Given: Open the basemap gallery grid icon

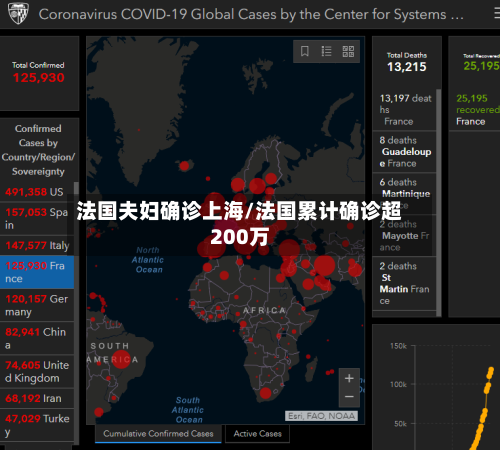Looking at the screenshot, I should 348,51.
